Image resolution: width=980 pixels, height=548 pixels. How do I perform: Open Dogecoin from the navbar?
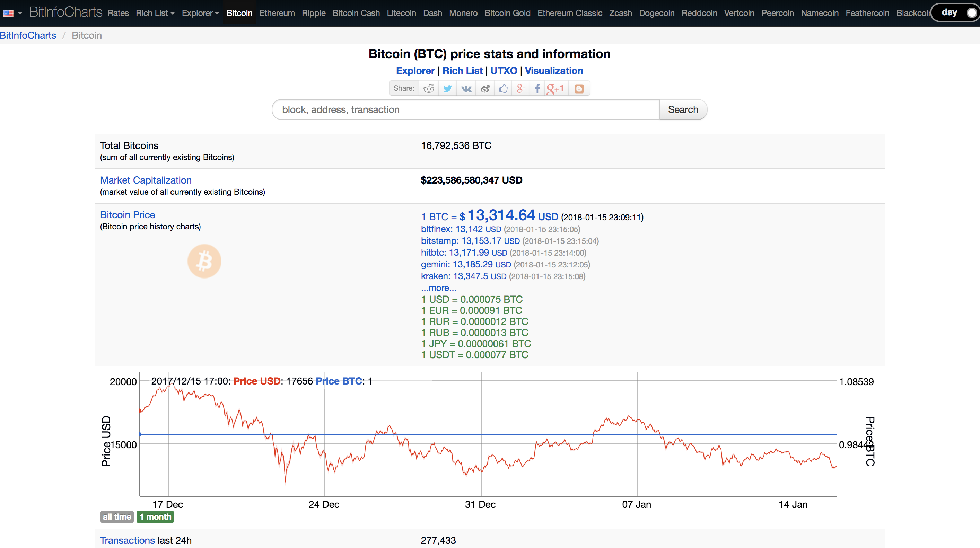(657, 13)
